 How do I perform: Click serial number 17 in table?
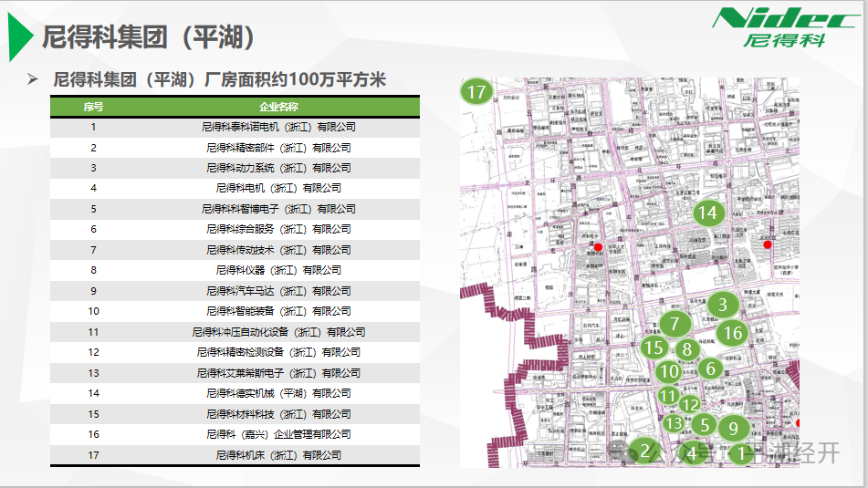coord(93,455)
